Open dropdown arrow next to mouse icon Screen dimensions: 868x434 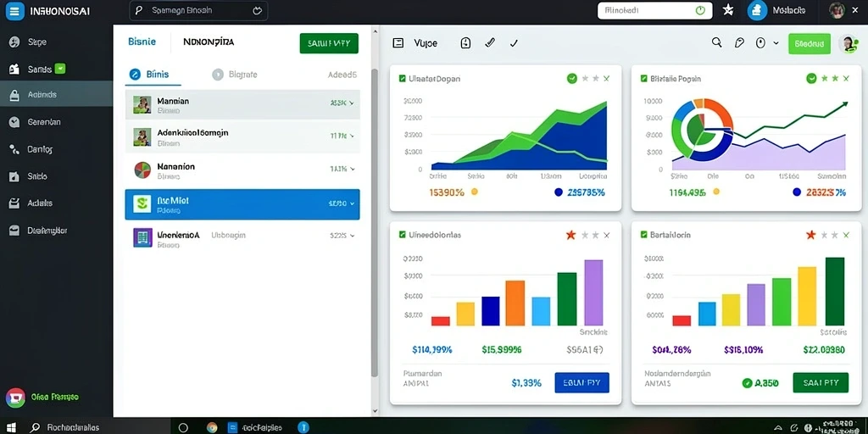click(776, 43)
